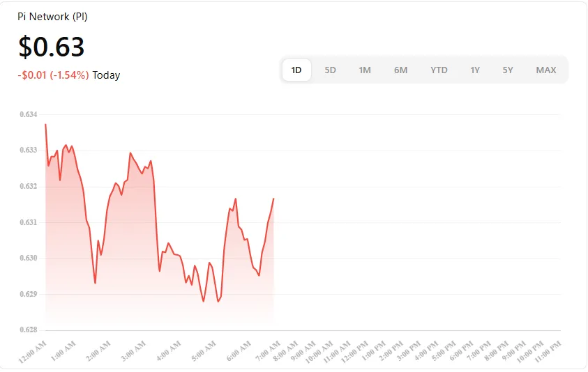Click the 0.630 y-axis label
The image size is (588, 372).
[29, 258]
